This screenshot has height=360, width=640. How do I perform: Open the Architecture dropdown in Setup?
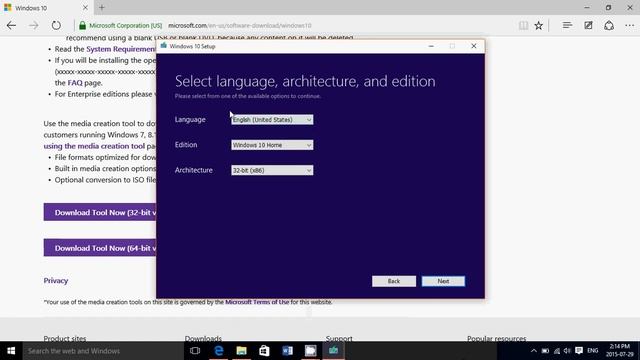pyautogui.click(x=272, y=170)
